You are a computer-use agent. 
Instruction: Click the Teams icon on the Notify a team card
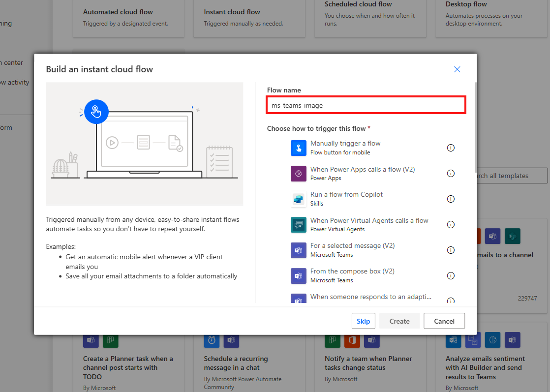(x=371, y=340)
